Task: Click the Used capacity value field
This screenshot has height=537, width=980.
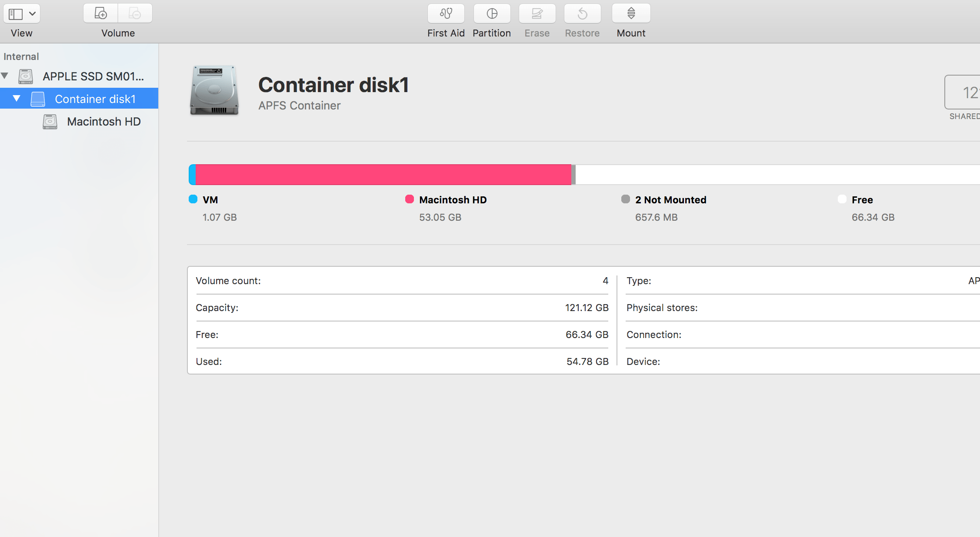Action: tap(587, 361)
